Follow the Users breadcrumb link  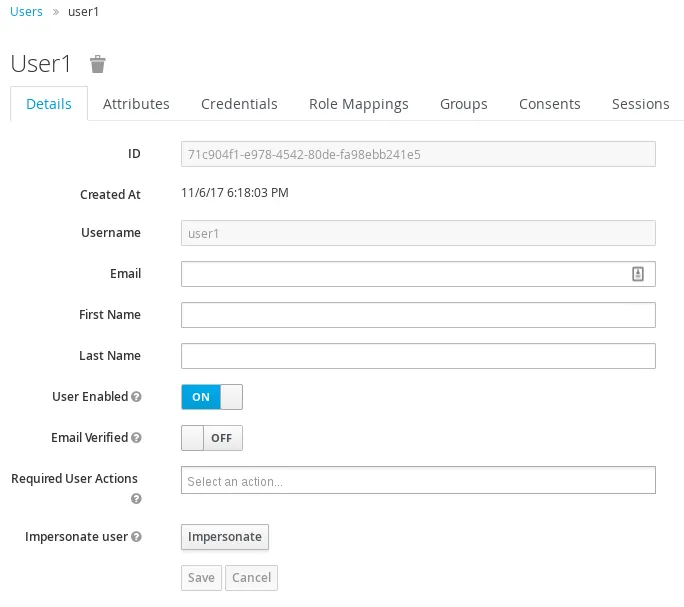click(26, 12)
